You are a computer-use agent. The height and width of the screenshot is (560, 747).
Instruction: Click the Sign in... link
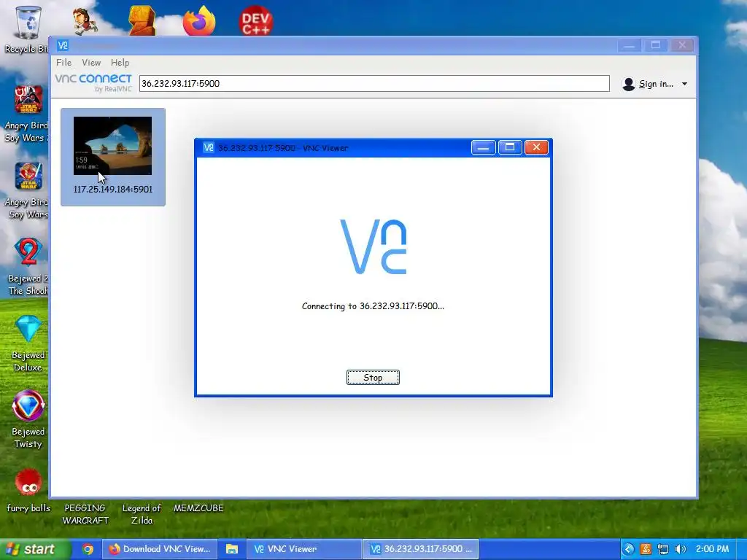(656, 84)
